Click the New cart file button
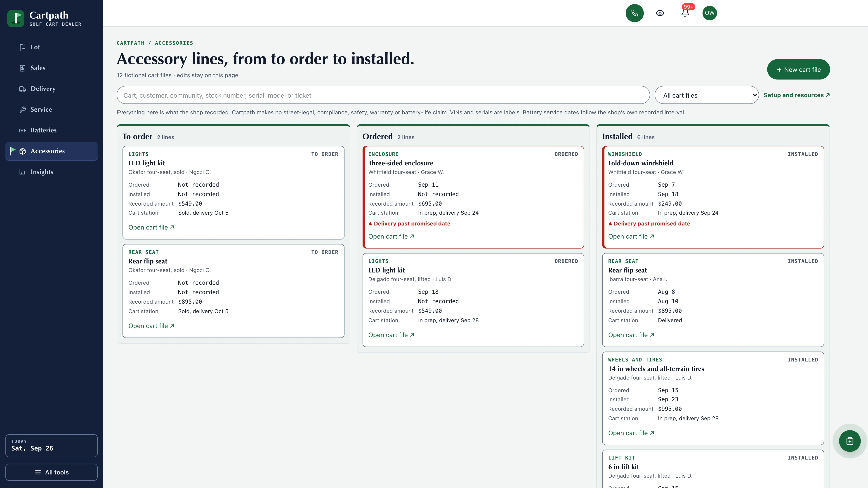868x488 pixels. [x=798, y=69]
